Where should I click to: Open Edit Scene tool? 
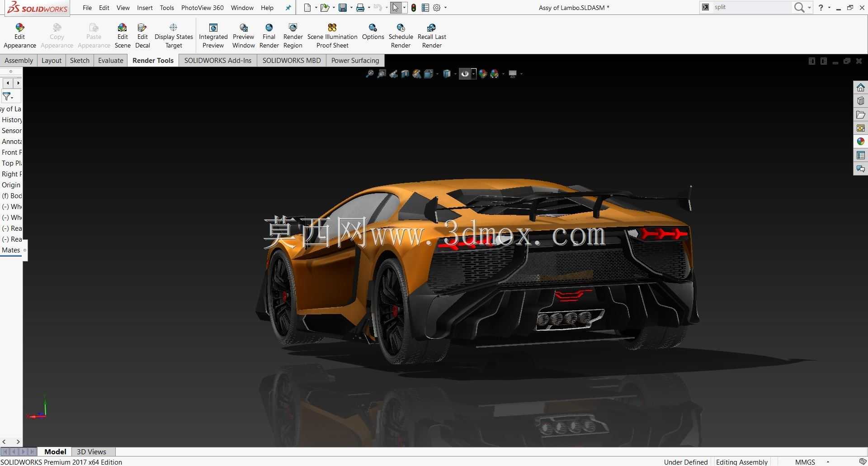(123, 36)
